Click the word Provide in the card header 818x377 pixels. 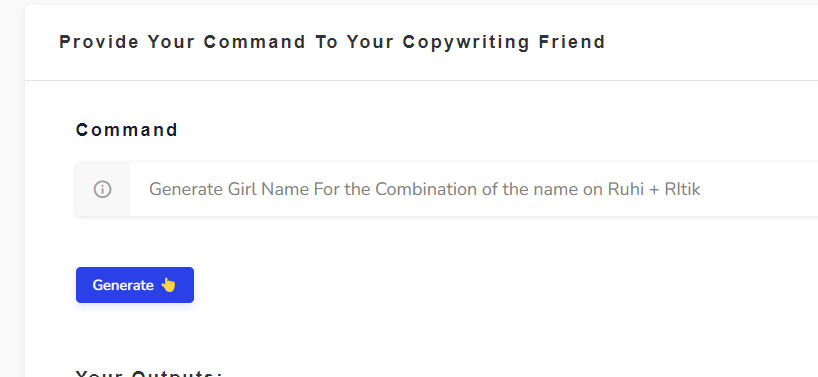[x=99, y=42]
